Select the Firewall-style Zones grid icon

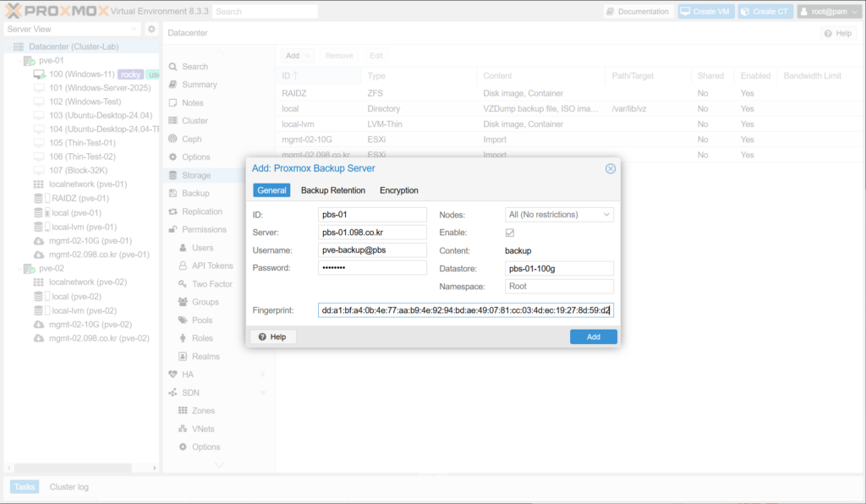[x=183, y=411]
